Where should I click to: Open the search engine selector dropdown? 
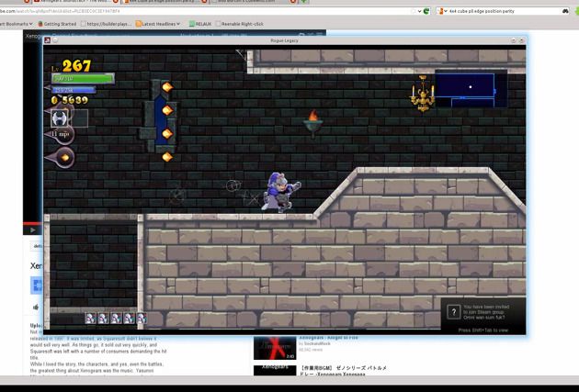[x=442, y=11]
